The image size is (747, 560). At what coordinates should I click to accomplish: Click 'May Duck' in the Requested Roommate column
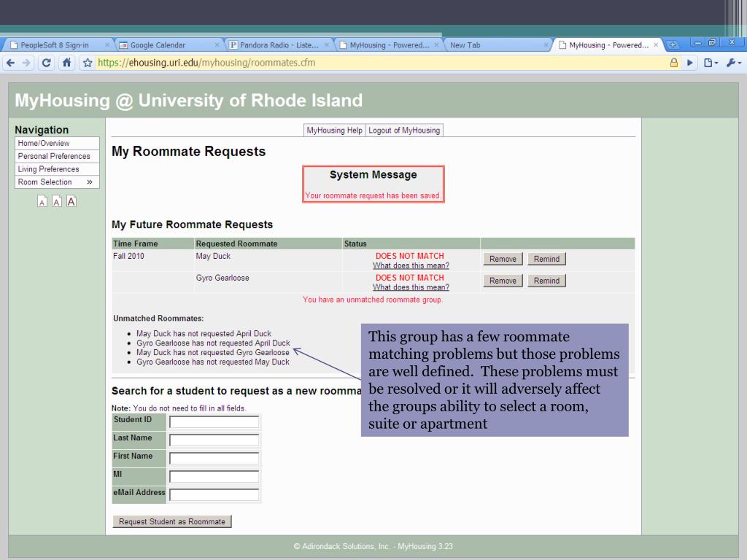[x=213, y=256]
